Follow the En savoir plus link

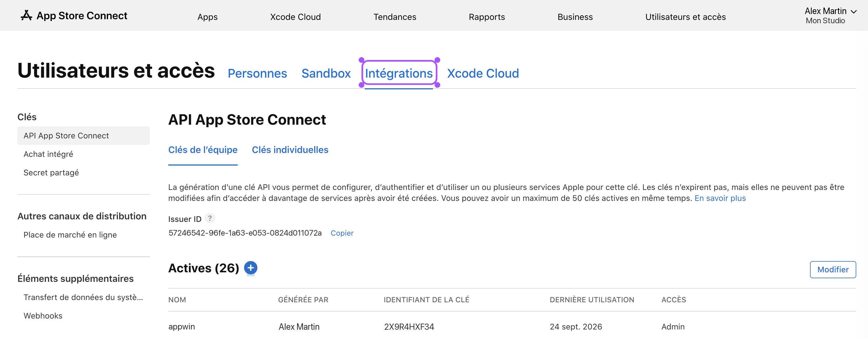click(720, 198)
